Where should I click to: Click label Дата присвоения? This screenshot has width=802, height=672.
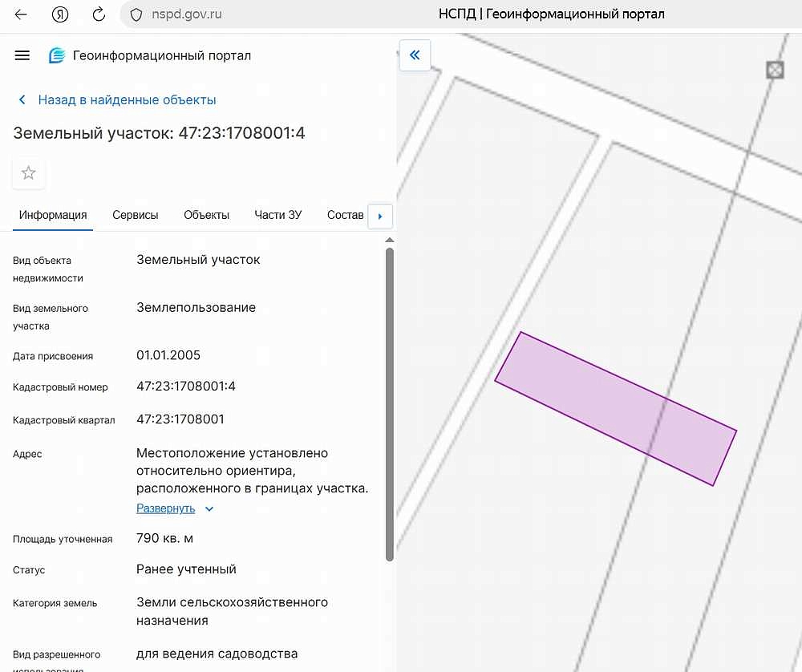(x=53, y=357)
